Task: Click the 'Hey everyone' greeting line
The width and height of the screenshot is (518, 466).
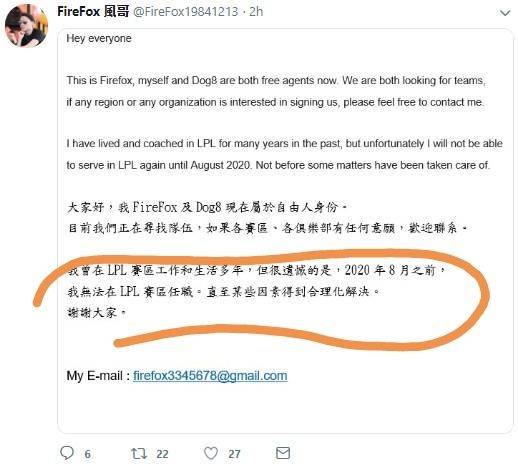Action: 99,38
